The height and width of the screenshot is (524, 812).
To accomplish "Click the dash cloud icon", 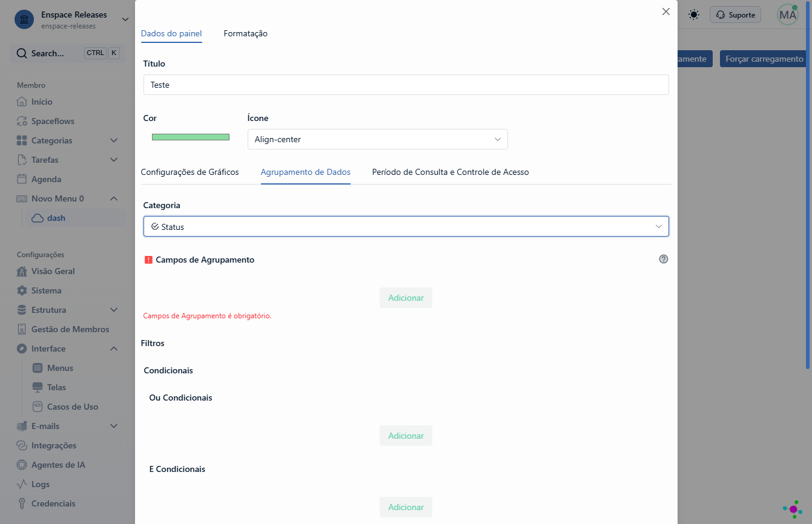I will pos(38,218).
